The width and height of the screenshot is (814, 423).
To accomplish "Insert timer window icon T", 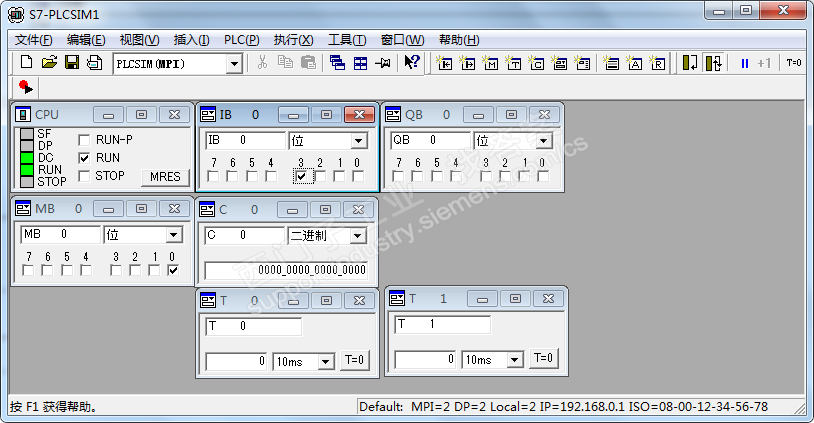I will [x=513, y=63].
